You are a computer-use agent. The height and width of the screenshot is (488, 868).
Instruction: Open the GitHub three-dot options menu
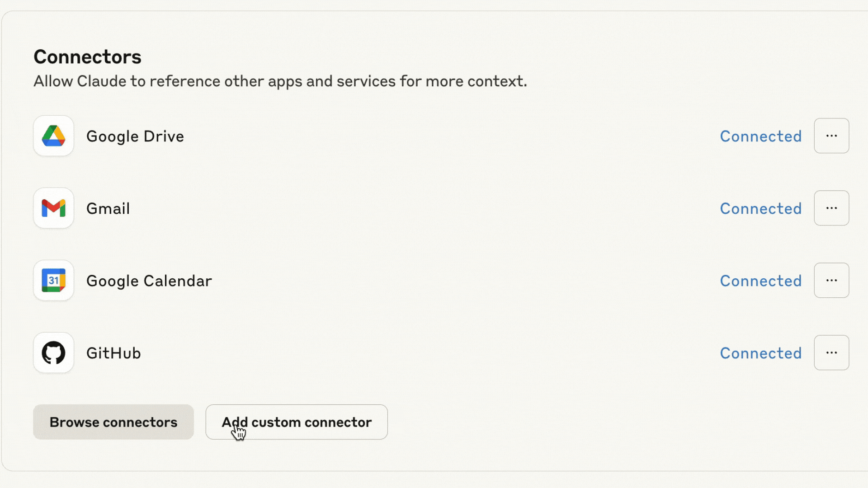[x=831, y=353]
